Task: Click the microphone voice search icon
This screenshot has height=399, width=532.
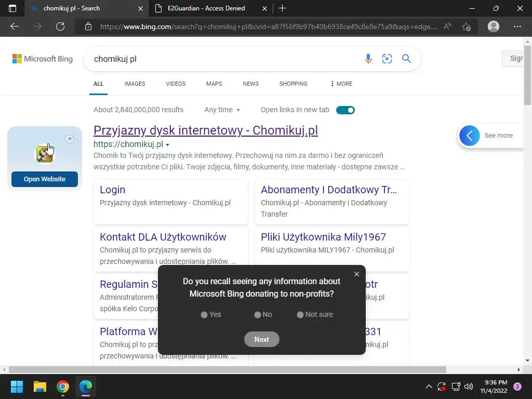Action: click(x=368, y=59)
